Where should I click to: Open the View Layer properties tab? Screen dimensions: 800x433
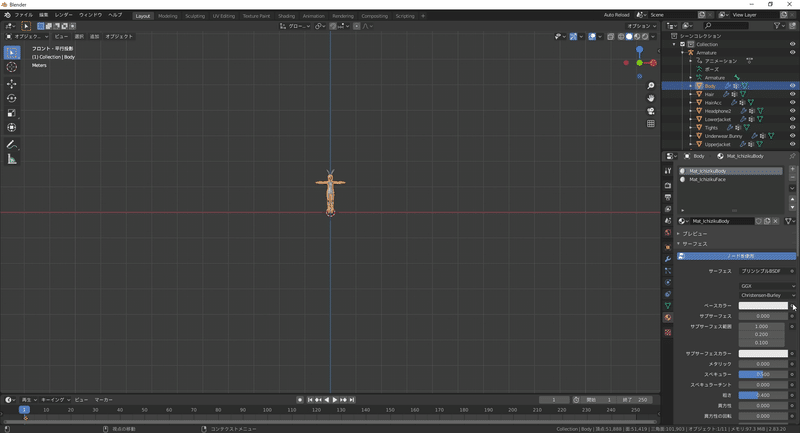coord(668,209)
